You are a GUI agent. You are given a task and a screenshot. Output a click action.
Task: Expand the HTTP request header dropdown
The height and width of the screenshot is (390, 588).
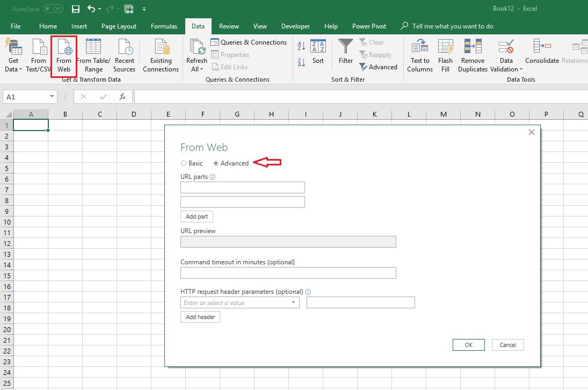click(293, 303)
